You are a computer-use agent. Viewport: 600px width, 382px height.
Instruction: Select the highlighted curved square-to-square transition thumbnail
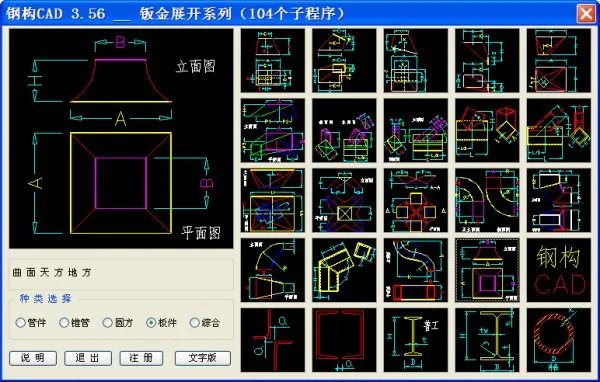point(487,270)
